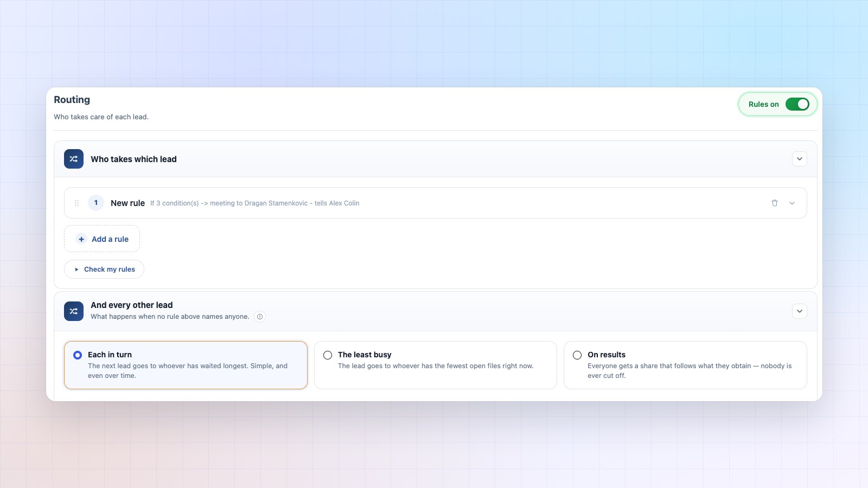The height and width of the screenshot is (488, 868).
Task: Click description 'The next lead goes to whoever has waited longest'
Action: click(188, 371)
